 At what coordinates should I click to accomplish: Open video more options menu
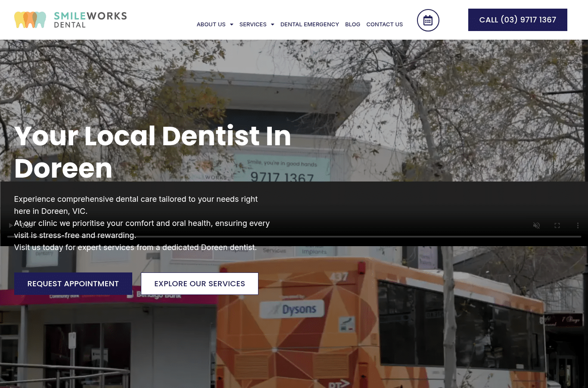578,225
